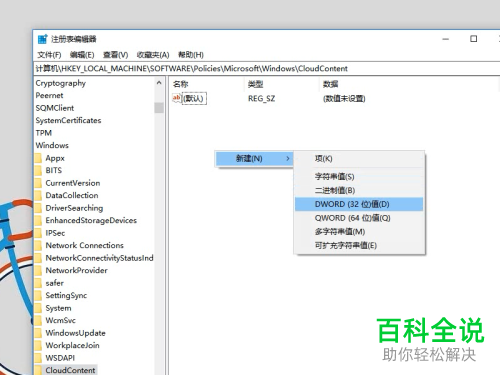Click the DriverSearching folder icon
This screenshot has width=500, height=375.
tap(39, 208)
